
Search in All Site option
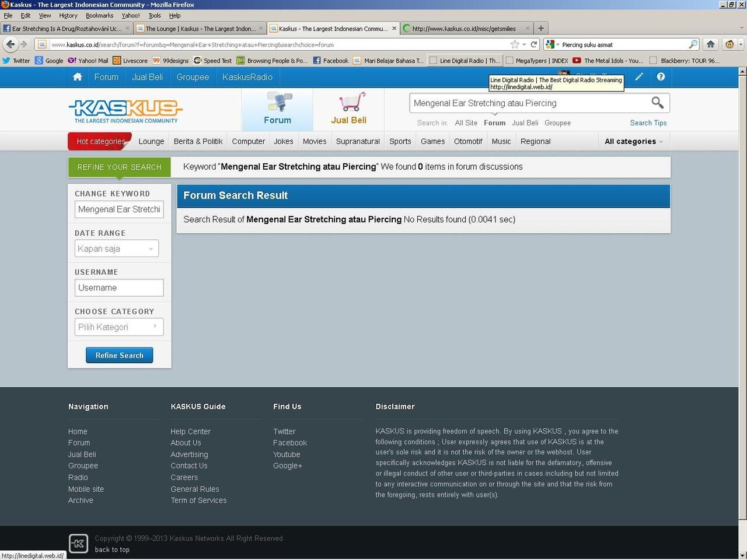point(466,123)
